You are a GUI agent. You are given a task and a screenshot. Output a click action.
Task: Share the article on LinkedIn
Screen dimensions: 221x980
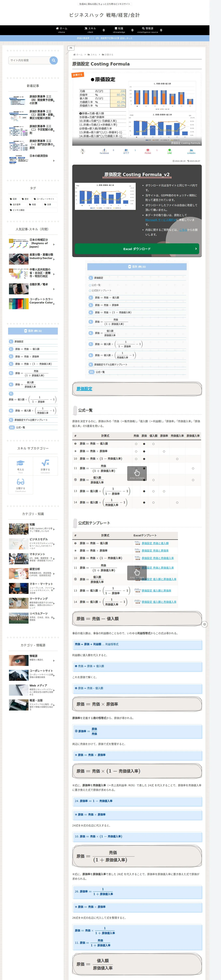tap(191, 151)
